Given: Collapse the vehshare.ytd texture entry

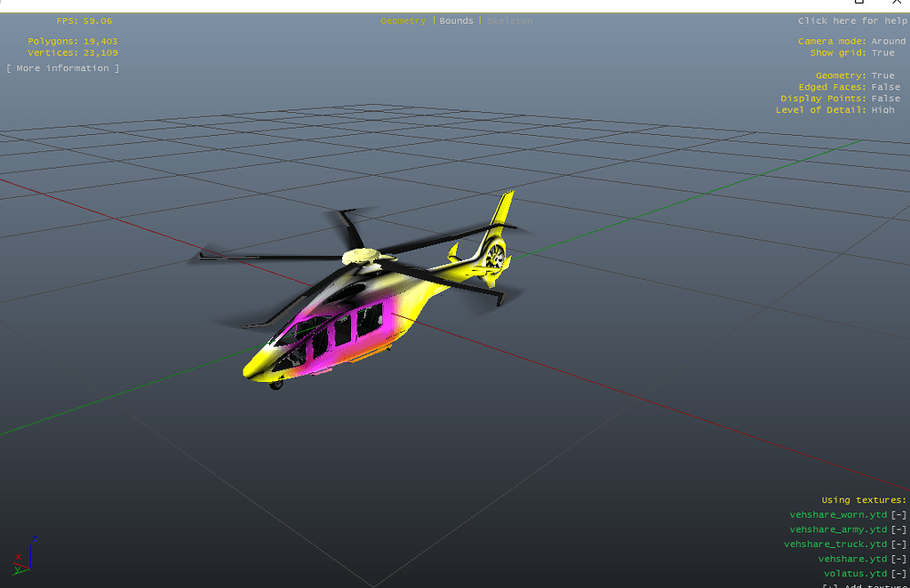Looking at the screenshot, I should pyautogui.click(x=897, y=558).
